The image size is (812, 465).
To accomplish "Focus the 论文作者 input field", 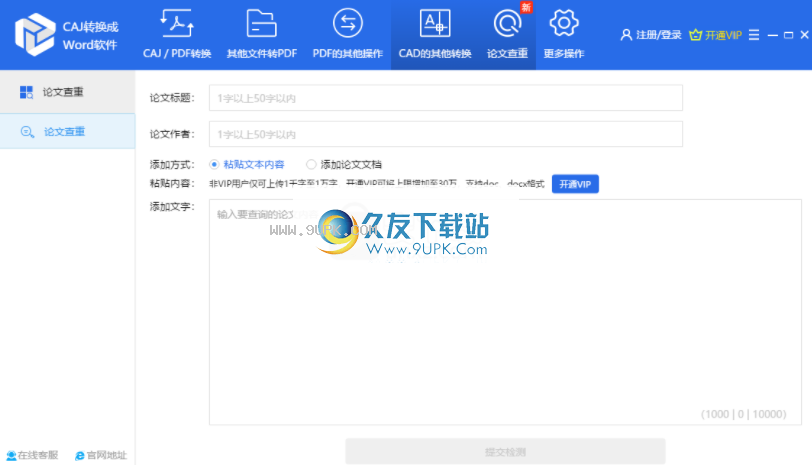I will [x=445, y=134].
